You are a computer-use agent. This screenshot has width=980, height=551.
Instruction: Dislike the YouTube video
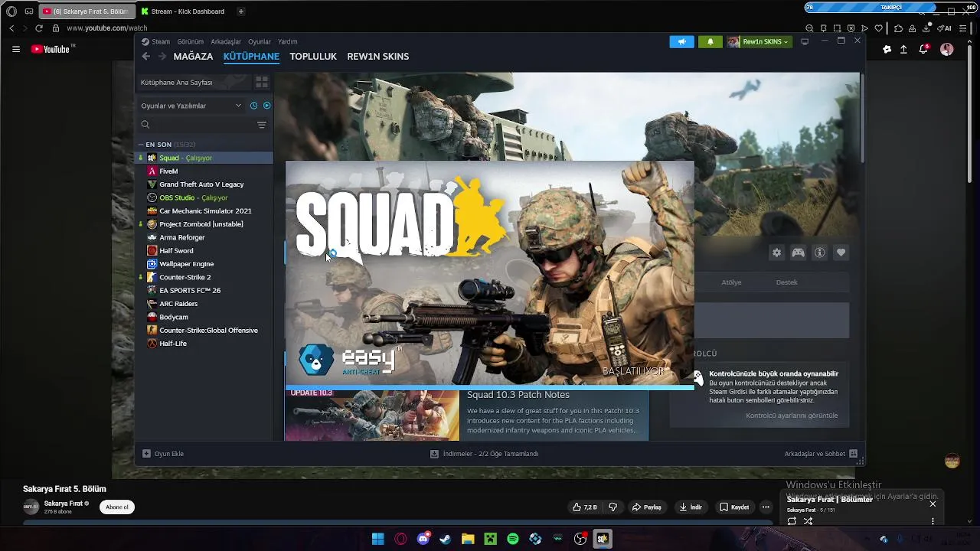[x=612, y=507]
